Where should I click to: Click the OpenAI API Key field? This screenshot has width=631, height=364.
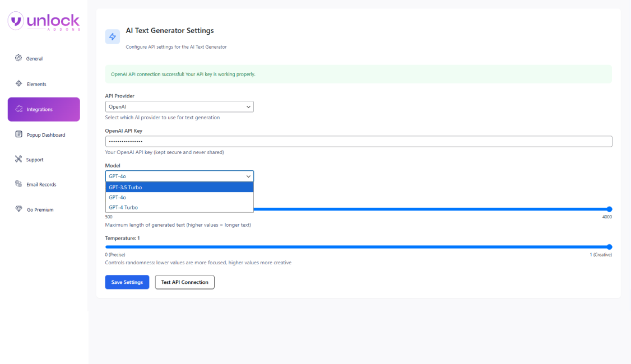click(358, 141)
